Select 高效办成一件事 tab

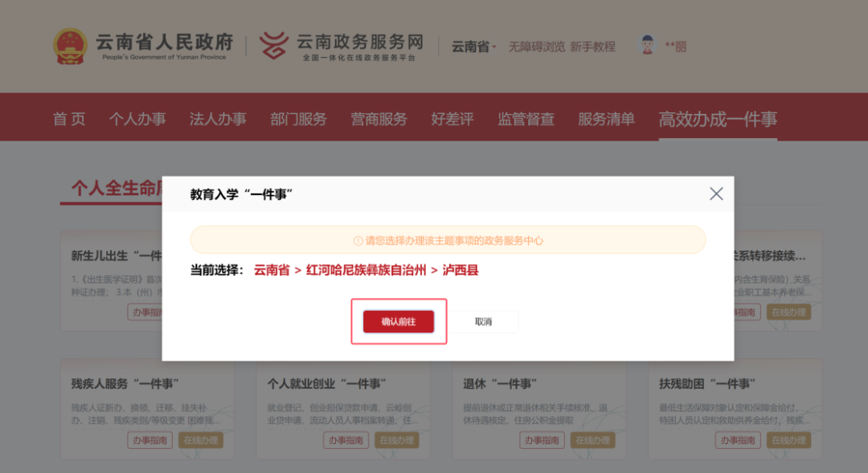click(x=718, y=119)
